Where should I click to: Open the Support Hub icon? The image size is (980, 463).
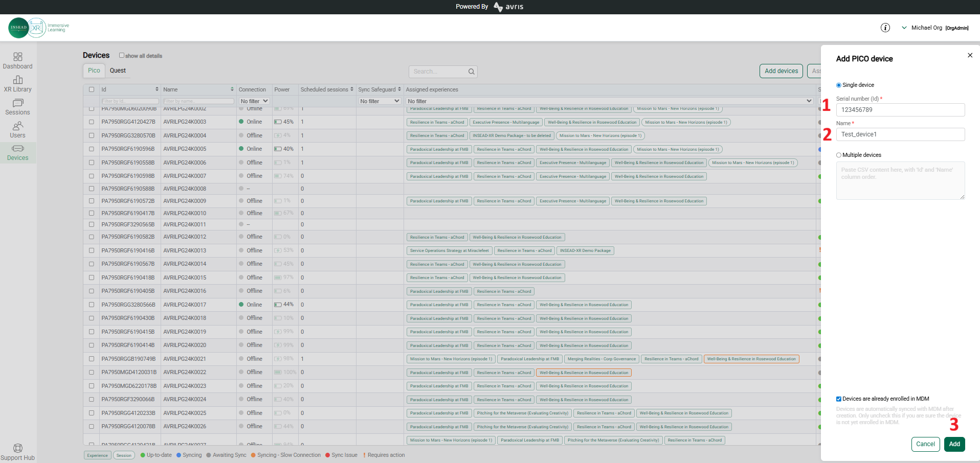pyautogui.click(x=18, y=448)
